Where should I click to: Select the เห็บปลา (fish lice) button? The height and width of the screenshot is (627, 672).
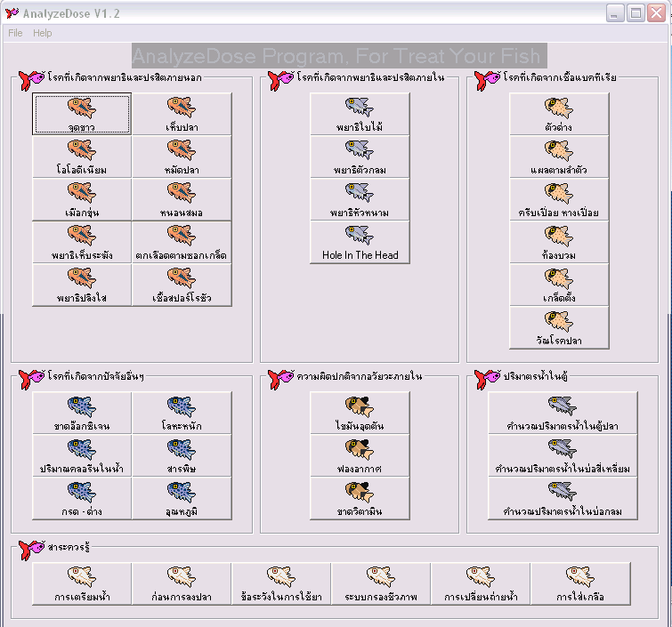(x=182, y=114)
